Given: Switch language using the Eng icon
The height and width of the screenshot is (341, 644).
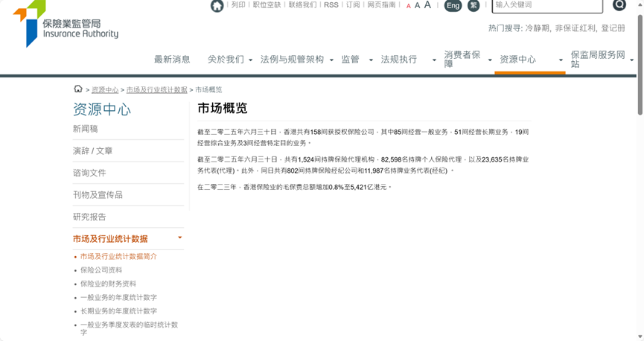Looking at the screenshot, I should click(x=453, y=6).
